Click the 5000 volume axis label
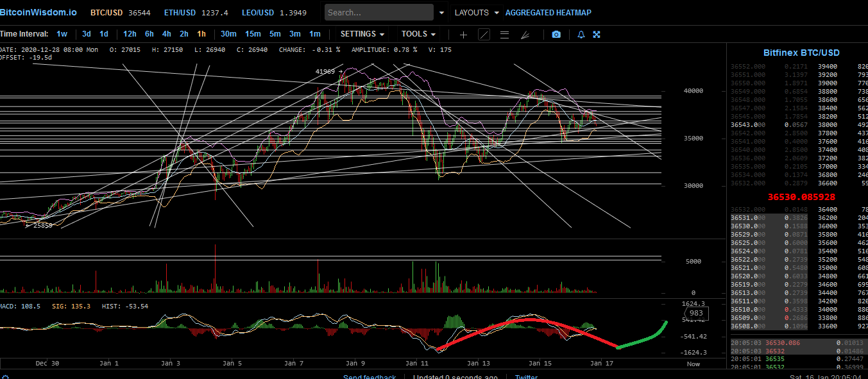Viewport: 868px width, 379px height. [695, 262]
